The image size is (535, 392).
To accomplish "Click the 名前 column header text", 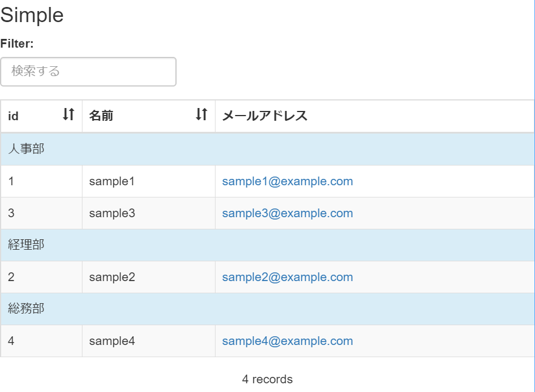I will click(101, 116).
